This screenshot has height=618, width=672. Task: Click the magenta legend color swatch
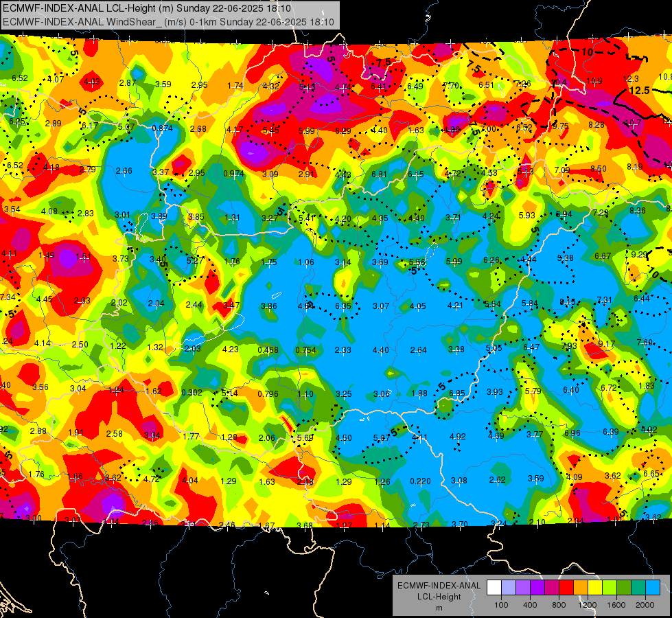552,588
